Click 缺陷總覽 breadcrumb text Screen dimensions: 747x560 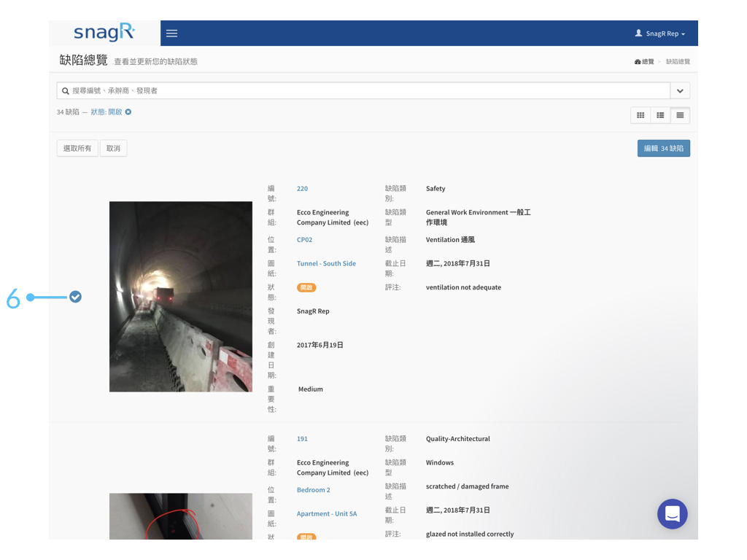tap(678, 61)
